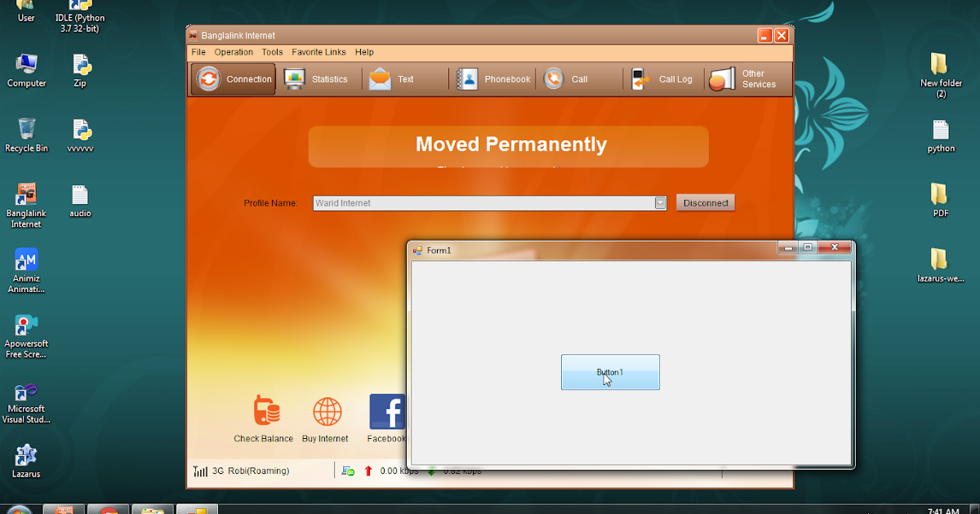Viewport: 980px width, 514px height.
Task: Open the Operation menu
Action: (x=234, y=51)
